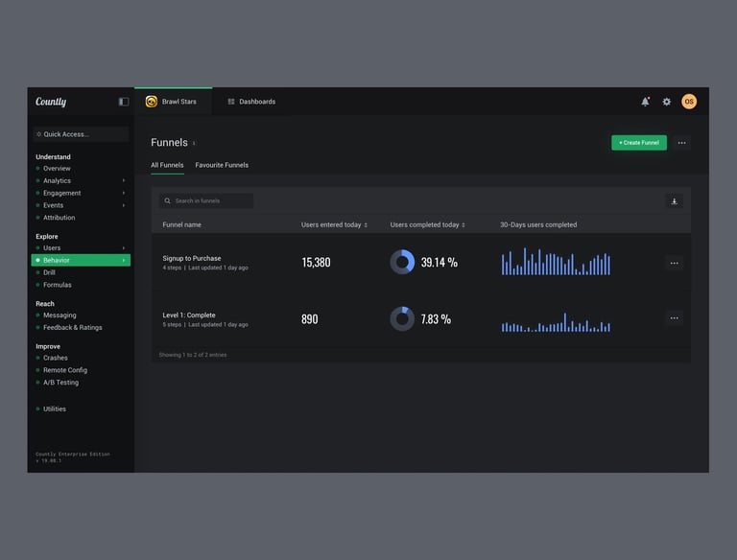
Task: Click the 15,380 users entered value
Action: click(x=316, y=262)
